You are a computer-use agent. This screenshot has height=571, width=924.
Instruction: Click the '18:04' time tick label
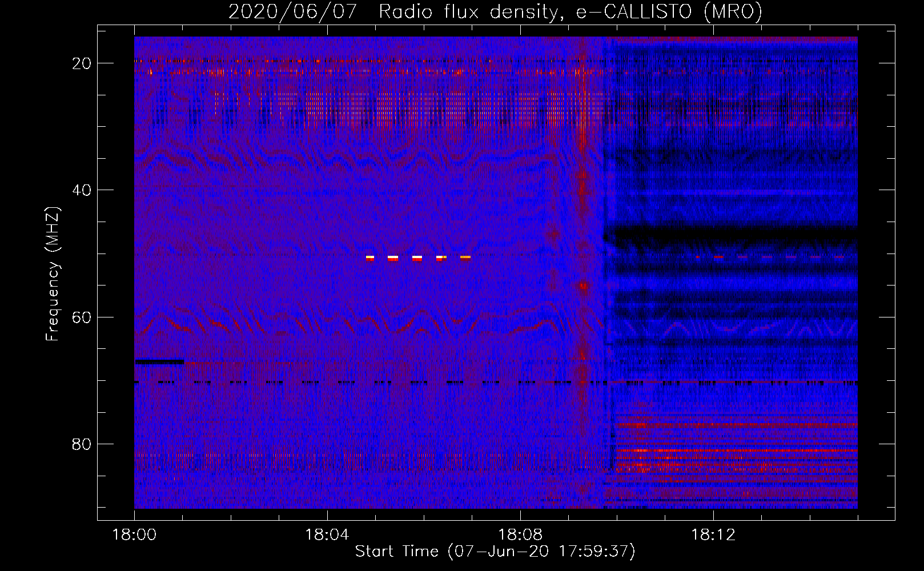327,535
